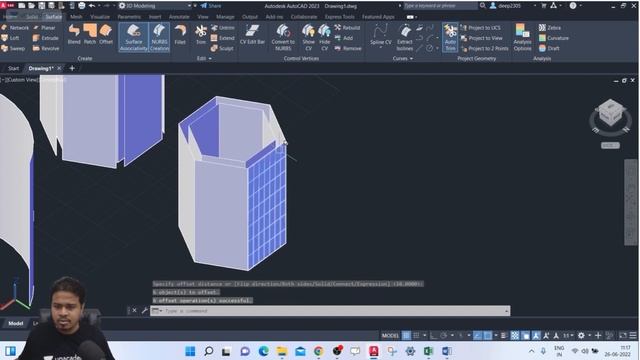Switch to the Insert ribbon tab
This screenshot has width=640, height=360.
[x=155, y=17]
